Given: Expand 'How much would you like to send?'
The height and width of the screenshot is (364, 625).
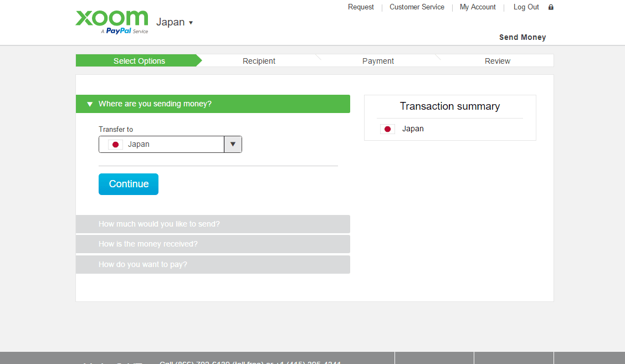Looking at the screenshot, I should click(213, 224).
